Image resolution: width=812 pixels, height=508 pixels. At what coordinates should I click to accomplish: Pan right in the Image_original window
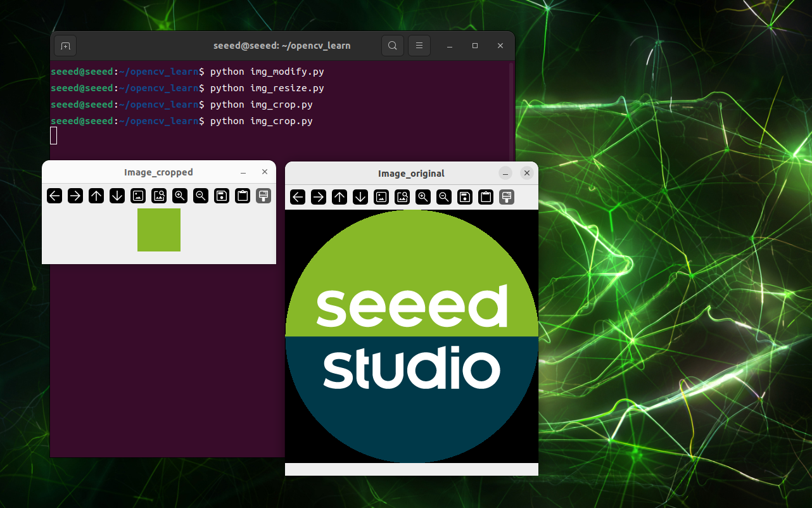[x=319, y=197]
